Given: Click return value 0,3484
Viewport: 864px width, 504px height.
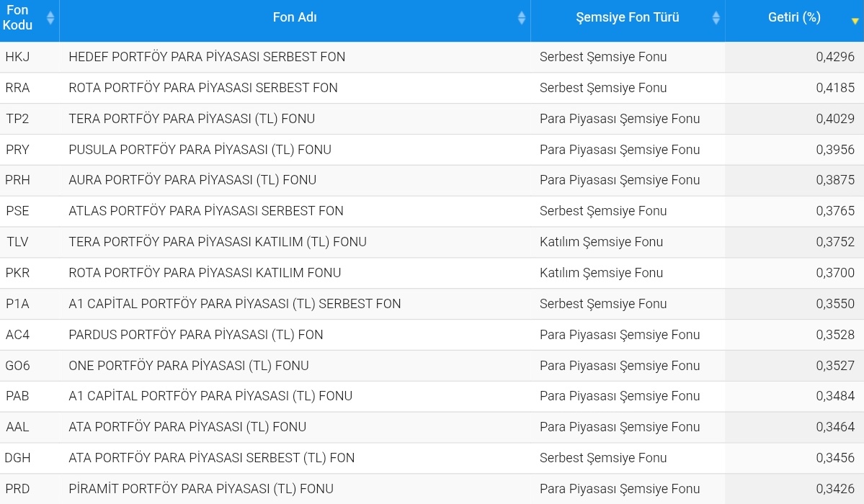Looking at the screenshot, I should click(835, 395).
